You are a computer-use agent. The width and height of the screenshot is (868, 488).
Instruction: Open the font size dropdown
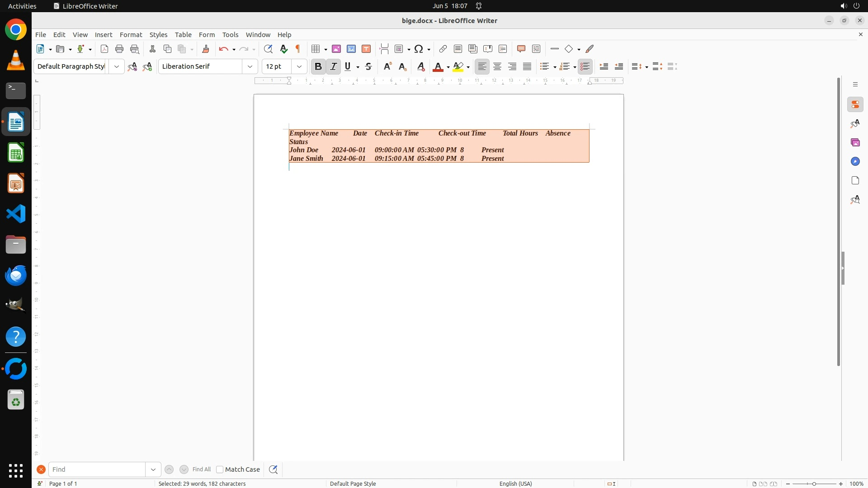[299, 66]
